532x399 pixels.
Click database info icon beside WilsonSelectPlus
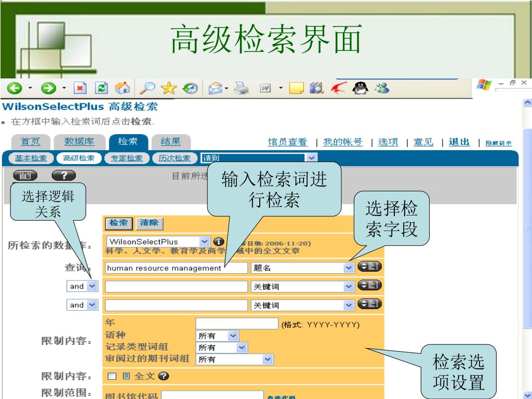click(x=219, y=242)
